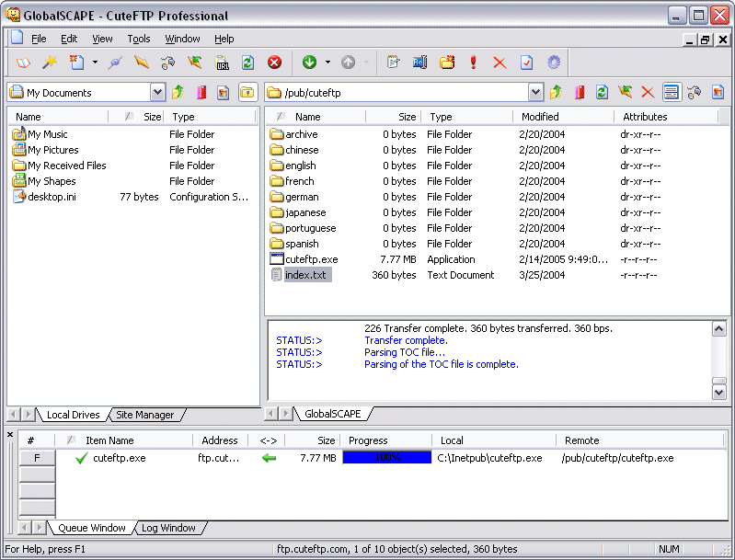
Task: Click the remote pane reconnect lightning icon
Action: tap(625, 92)
